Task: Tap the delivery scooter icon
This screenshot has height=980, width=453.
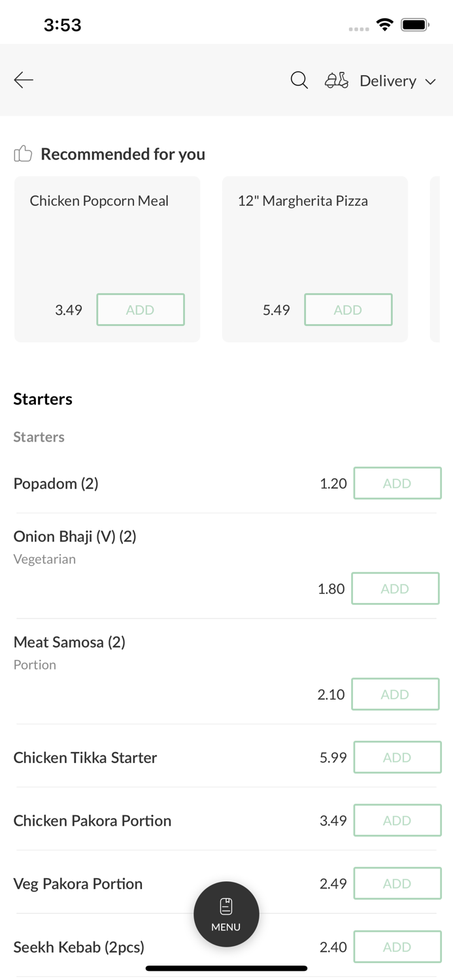Action: (337, 80)
